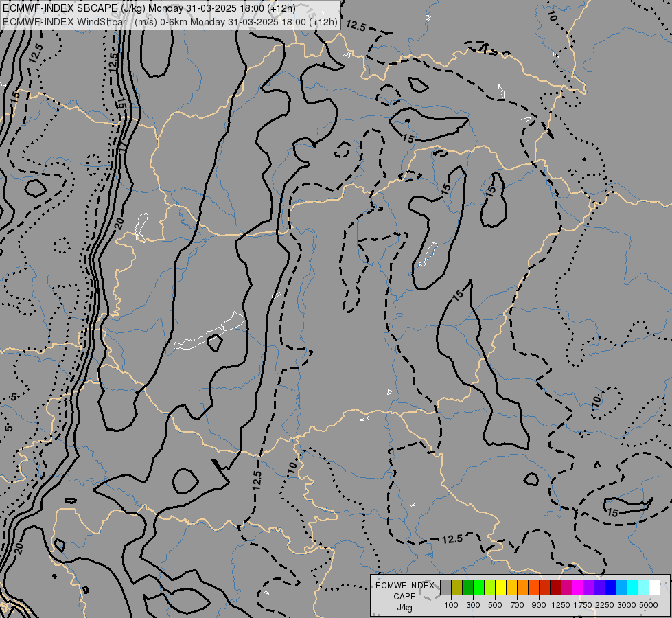This screenshot has height=618, width=672.
Task: Click the 5000 legend scale label
Action: (649, 605)
